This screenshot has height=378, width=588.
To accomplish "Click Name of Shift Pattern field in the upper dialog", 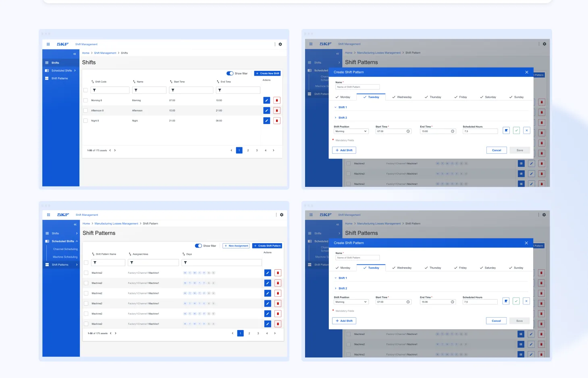I will [x=357, y=87].
